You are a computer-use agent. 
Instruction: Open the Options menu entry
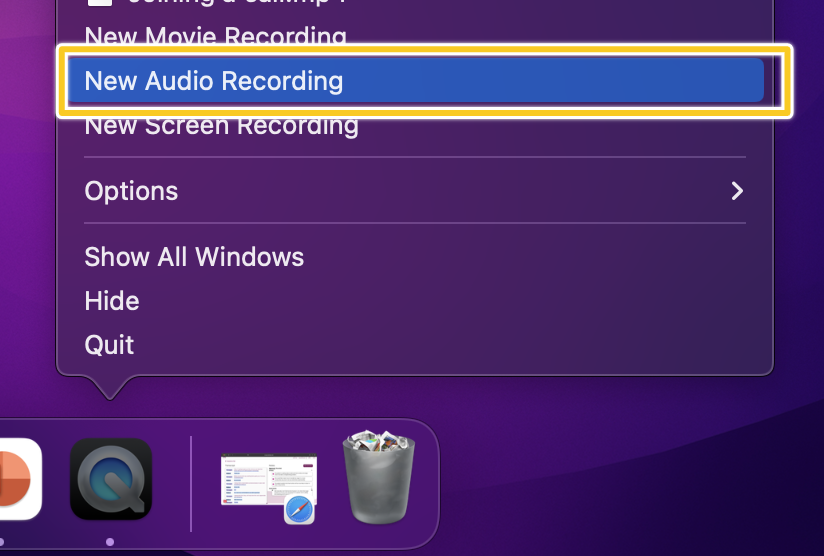pos(415,191)
